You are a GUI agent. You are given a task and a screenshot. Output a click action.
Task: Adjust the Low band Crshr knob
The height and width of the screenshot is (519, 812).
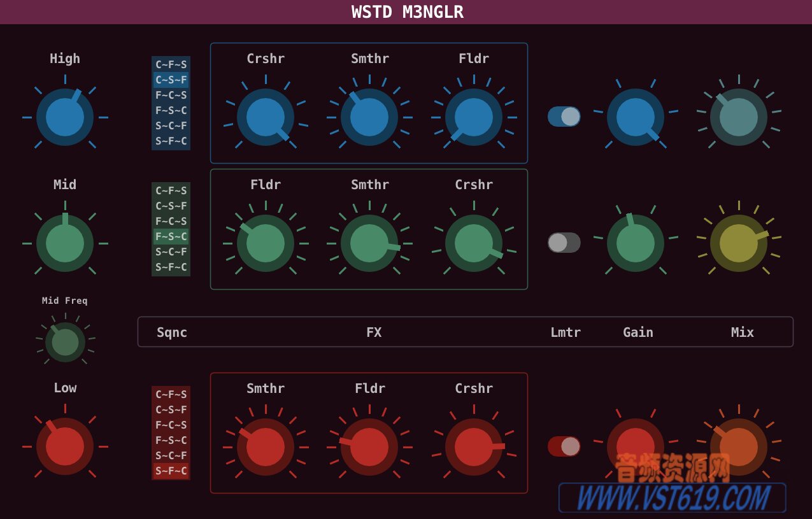(x=474, y=446)
